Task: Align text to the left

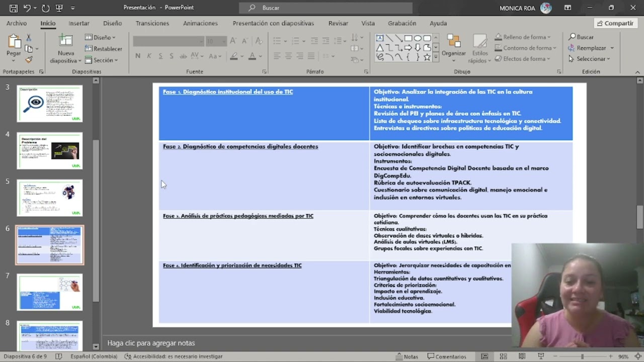Action: coord(277,56)
